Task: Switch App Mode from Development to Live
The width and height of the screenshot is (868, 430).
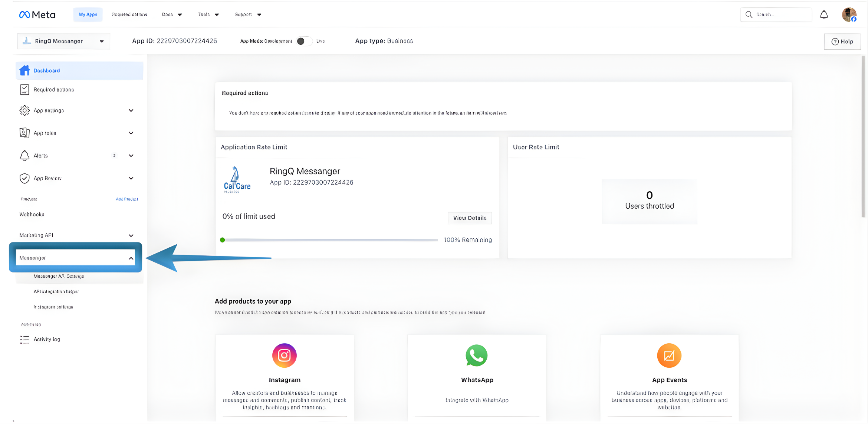Action: coord(304,41)
